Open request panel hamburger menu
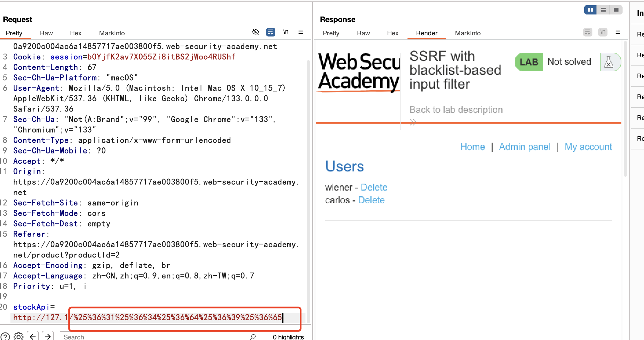Screen dimensions: 644x340 click(301, 32)
